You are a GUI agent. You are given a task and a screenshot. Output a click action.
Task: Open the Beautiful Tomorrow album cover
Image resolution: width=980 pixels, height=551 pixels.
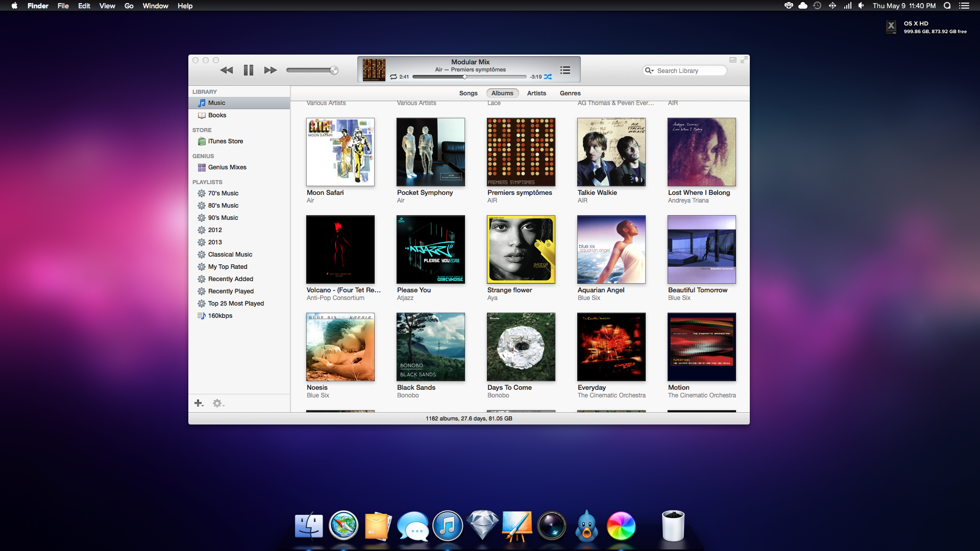point(702,249)
